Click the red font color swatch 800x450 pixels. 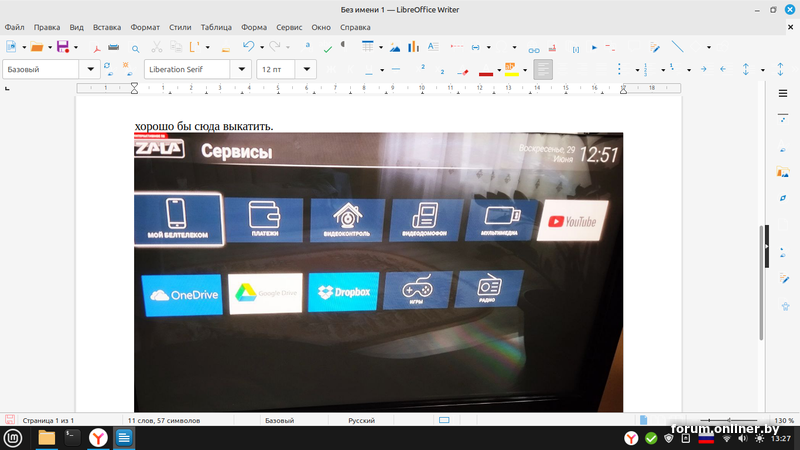coord(487,71)
